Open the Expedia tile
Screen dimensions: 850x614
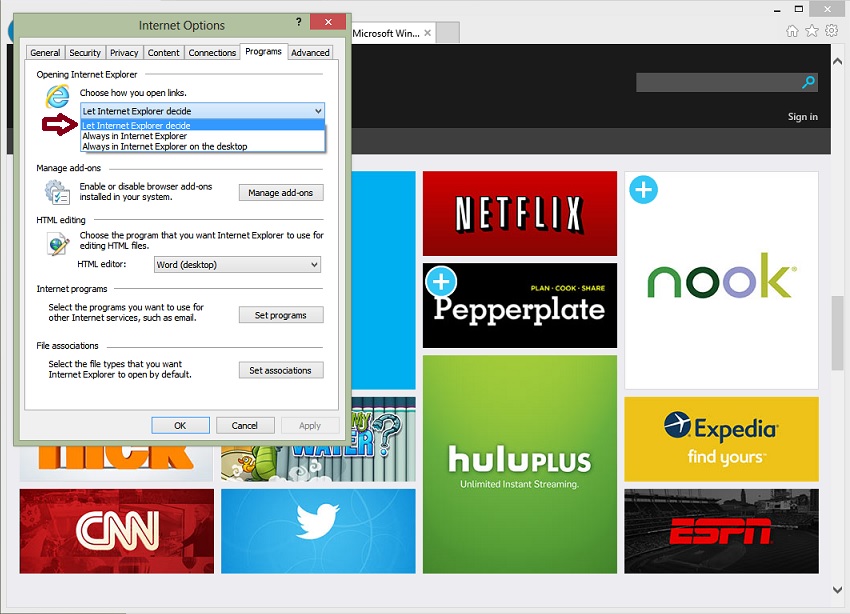click(722, 439)
